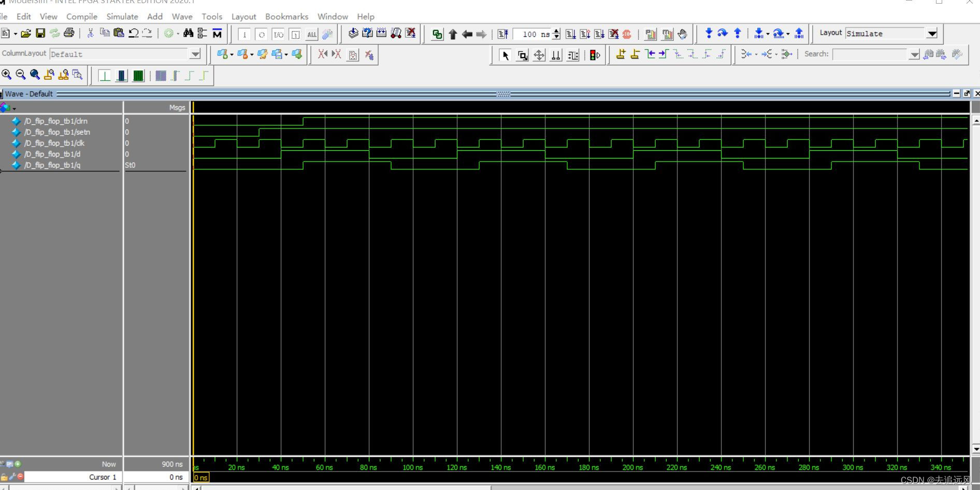Click the Print icon in toolbar

pyautogui.click(x=69, y=34)
